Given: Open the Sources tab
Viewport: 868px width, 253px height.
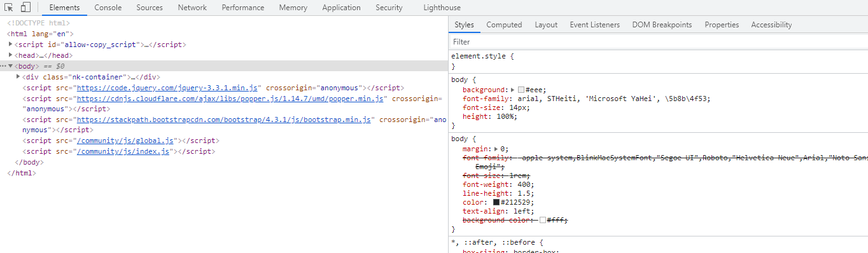Looking at the screenshot, I should tap(150, 8).
